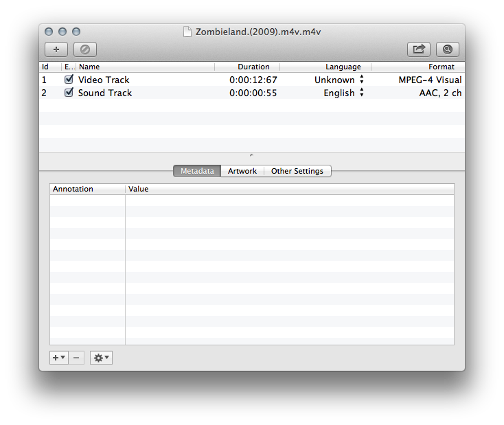Image resolution: width=504 pixels, height=425 pixels.
Task: Open the add annotation plus menu
Action: (59, 358)
